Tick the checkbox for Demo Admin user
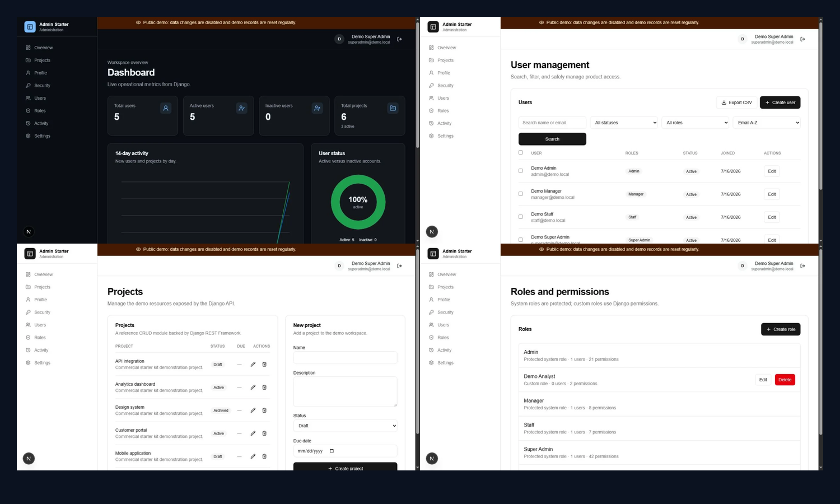The height and width of the screenshot is (504, 840). (521, 171)
